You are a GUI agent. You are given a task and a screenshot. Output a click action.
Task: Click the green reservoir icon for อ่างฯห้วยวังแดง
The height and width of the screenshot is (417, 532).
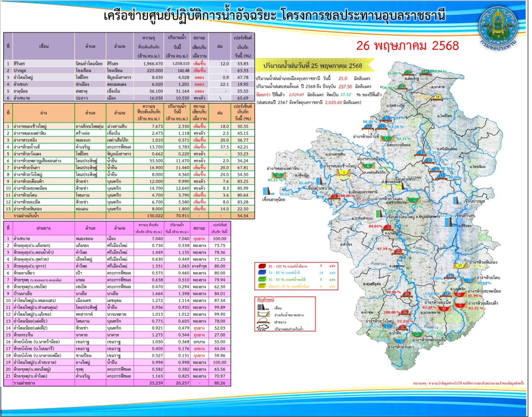tap(413, 200)
